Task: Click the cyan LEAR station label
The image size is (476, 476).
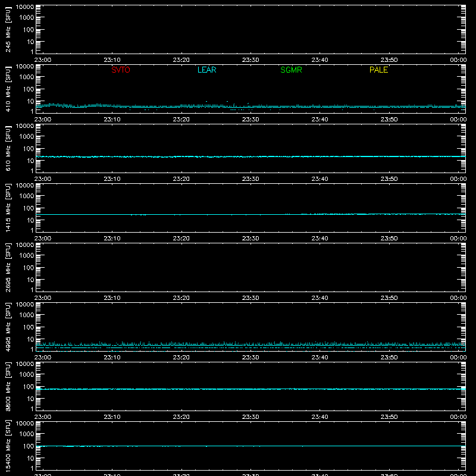Action: coord(206,70)
